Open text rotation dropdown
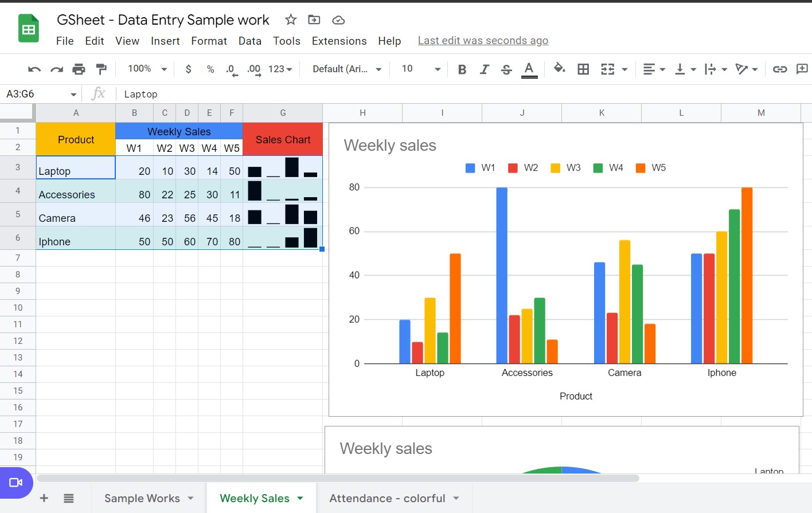 [747, 69]
